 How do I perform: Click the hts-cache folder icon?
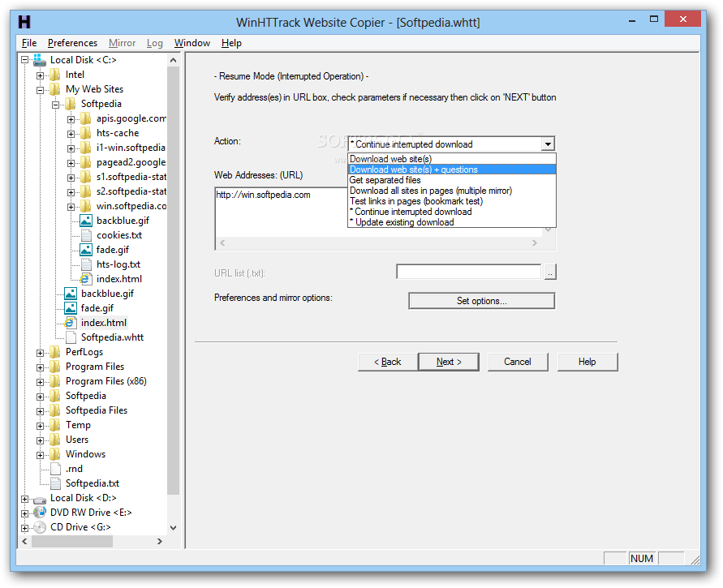tap(86, 133)
